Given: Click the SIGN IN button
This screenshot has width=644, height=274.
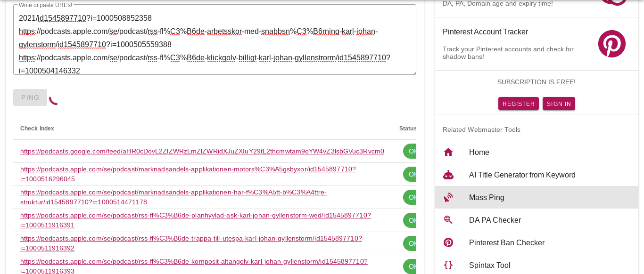Looking at the screenshot, I should point(559,104).
